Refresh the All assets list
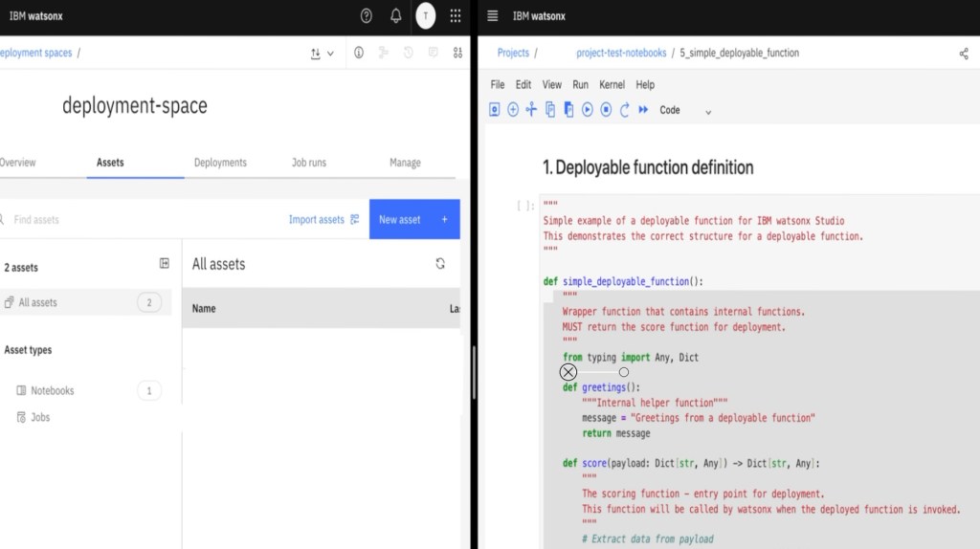 [x=440, y=264]
